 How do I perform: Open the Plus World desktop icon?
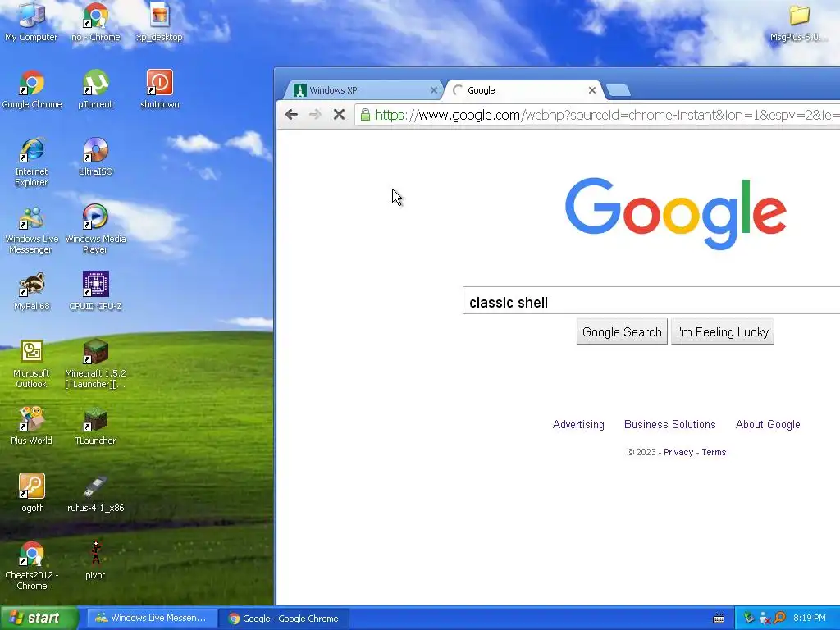(31, 426)
